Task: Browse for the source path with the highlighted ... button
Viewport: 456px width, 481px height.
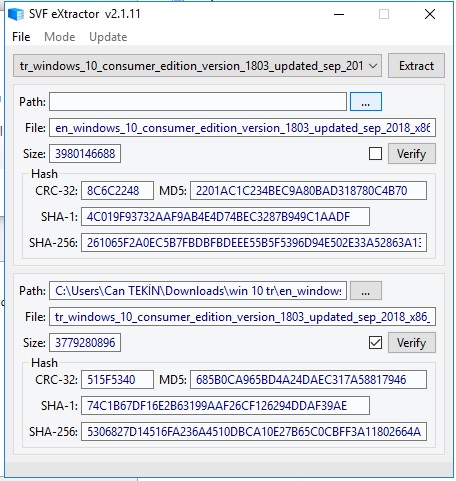Action: [x=366, y=102]
